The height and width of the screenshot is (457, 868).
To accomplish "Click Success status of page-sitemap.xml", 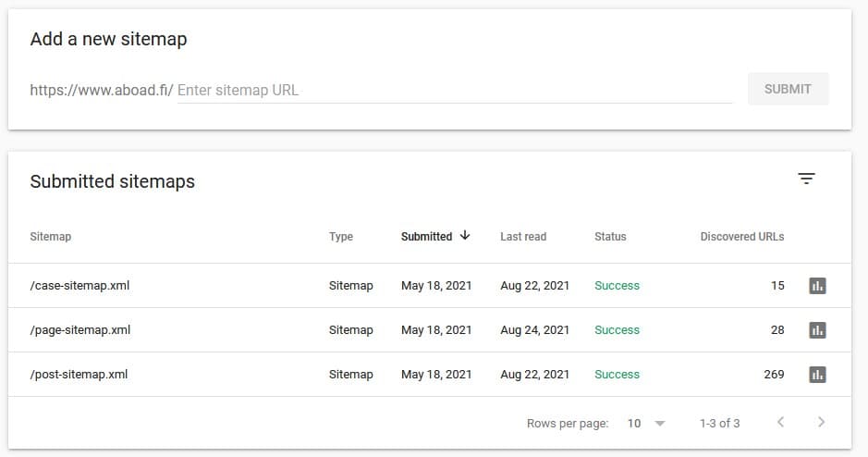I will [617, 330].
